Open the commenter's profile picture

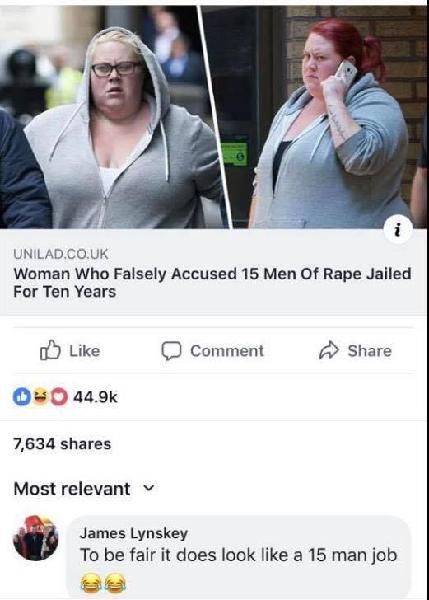[36, 538]
